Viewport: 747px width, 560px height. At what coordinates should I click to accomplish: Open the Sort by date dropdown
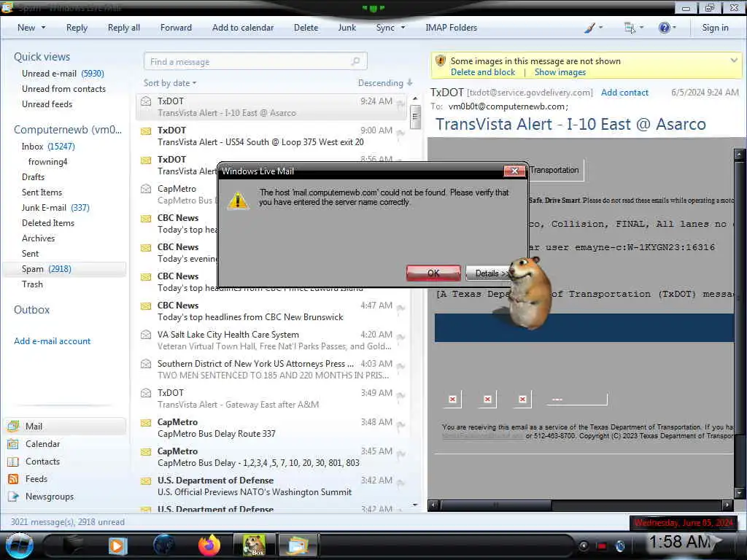point(170,83)
